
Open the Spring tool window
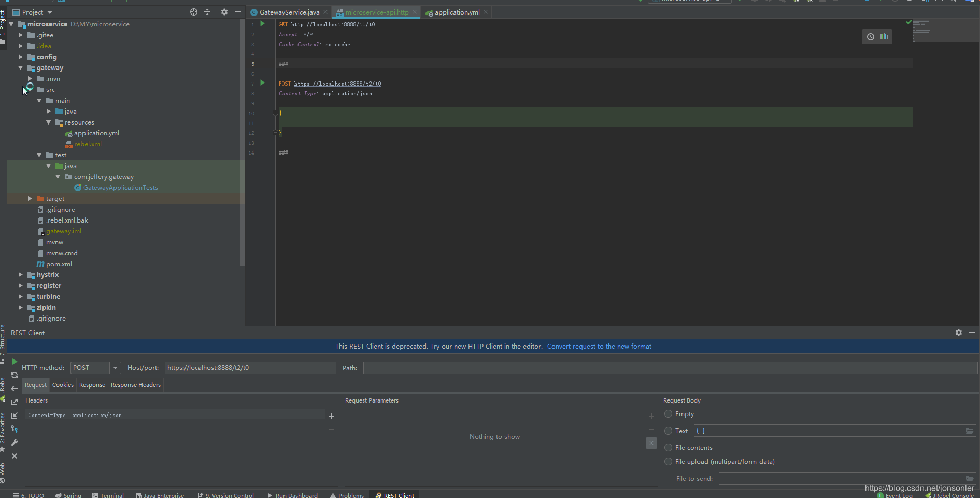point(68,495)
